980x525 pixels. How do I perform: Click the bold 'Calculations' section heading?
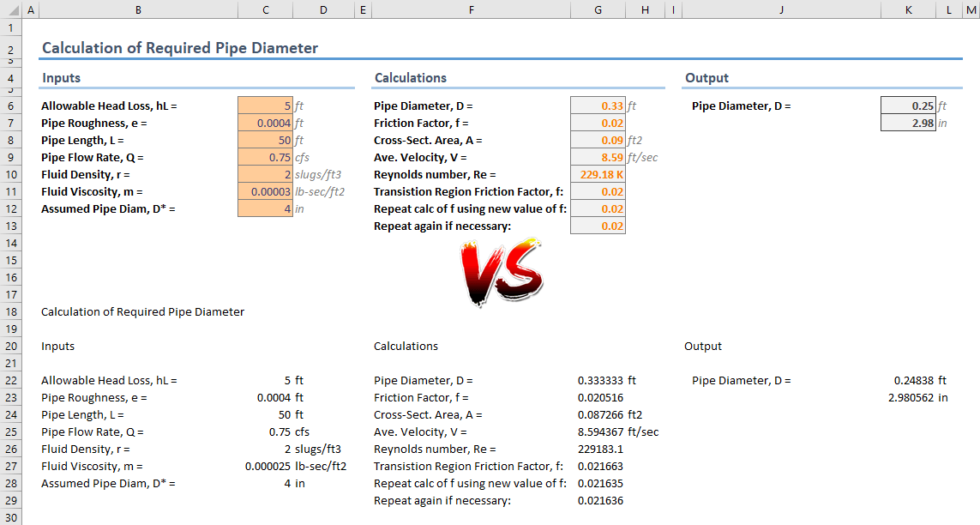click(411, 78)
